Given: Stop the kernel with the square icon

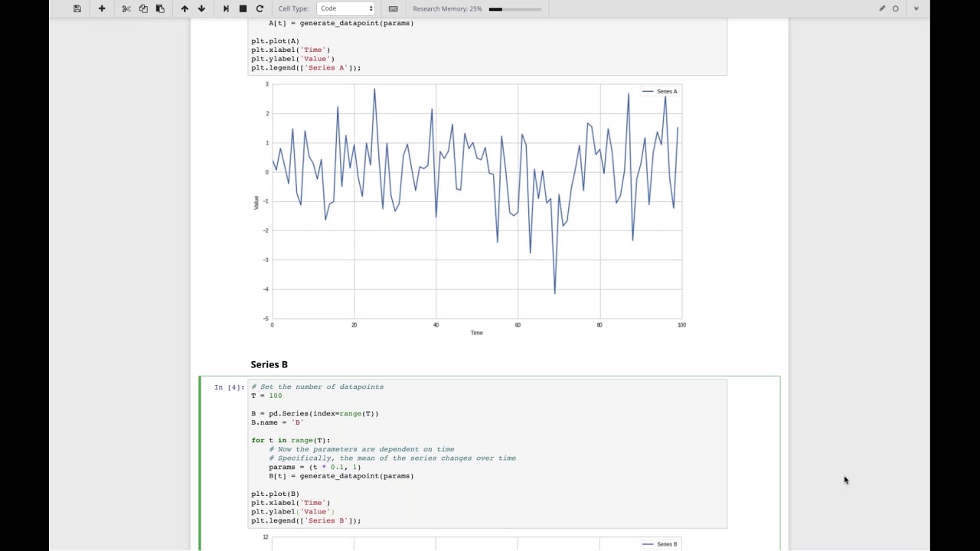Looking at the screenshot, I should click(243, 8).
